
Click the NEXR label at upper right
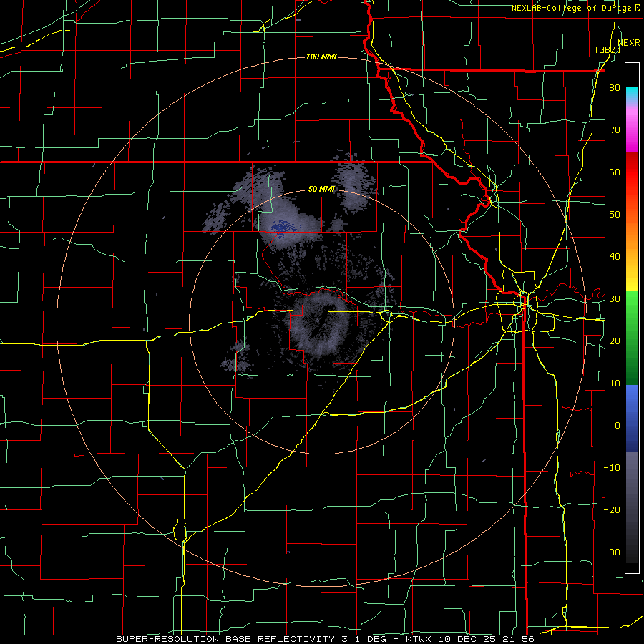click(x=629, y=43)
